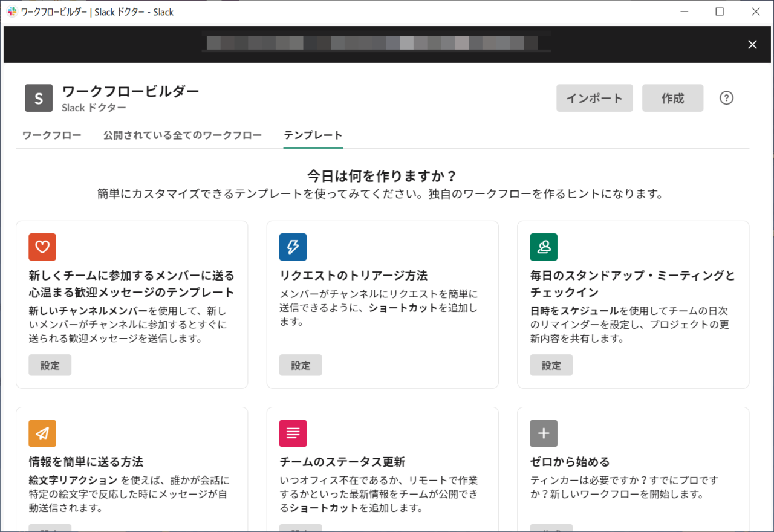Open the 公開されている全てのワークフロー tab

[x=183, y=135]
